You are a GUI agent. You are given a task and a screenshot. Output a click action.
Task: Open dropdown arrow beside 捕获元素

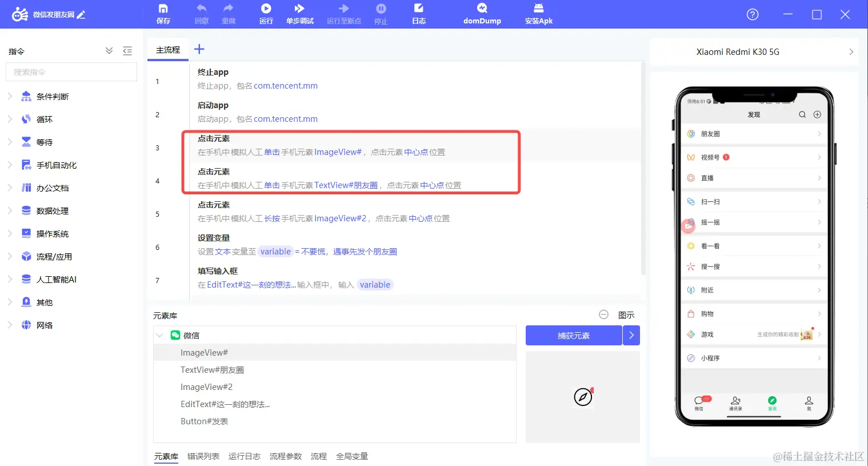tap(631, 336)
